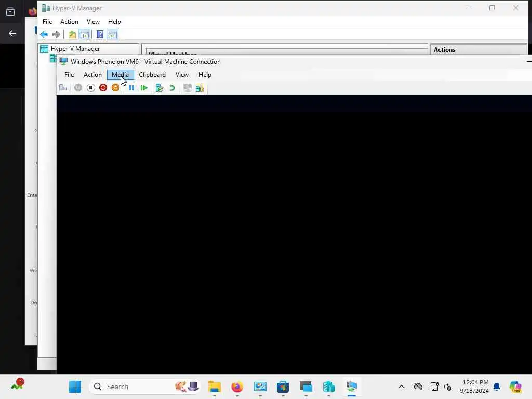Click the cloud sync tray icon
532x399 pixels.
[418, 387]
